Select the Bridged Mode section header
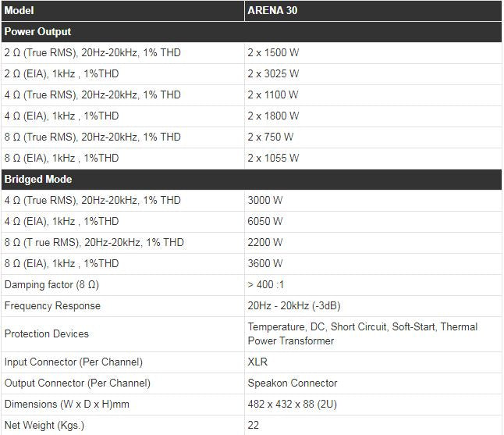The image size is (504, 435). pyautogui.click(x=38, y=179)
